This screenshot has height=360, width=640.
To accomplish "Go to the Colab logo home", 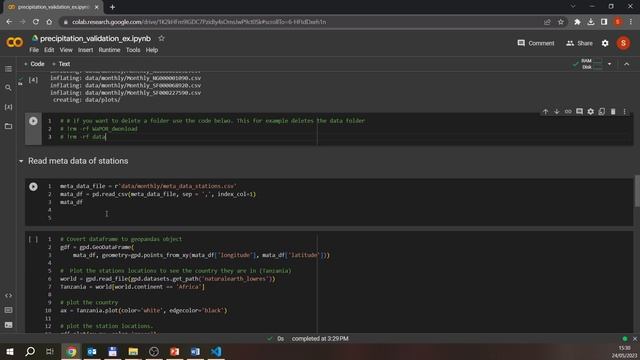I will click(15, 42).
